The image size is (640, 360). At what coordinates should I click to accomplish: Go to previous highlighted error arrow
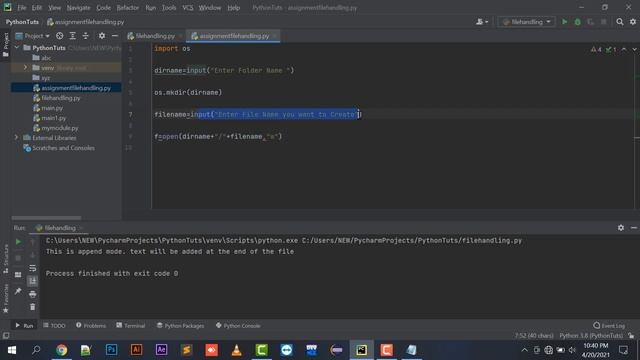click(624, 49)
